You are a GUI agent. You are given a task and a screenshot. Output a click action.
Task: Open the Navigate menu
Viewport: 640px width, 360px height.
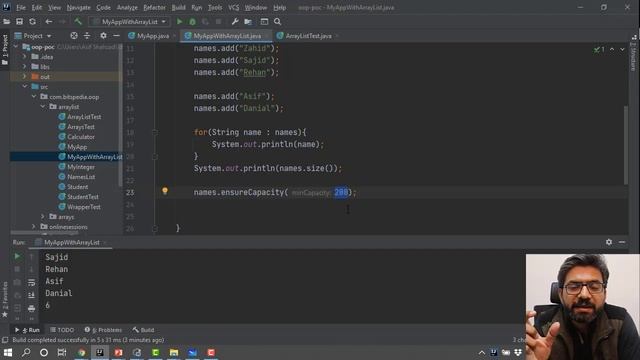[78, 7]
